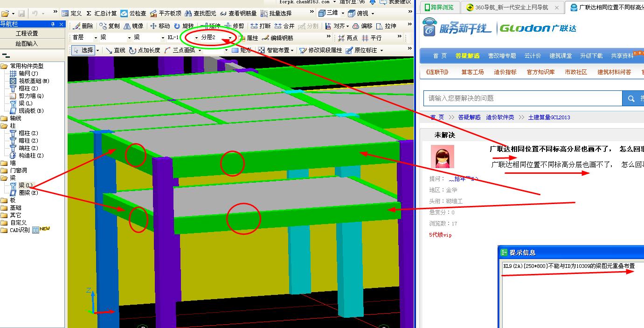This screenshot has width=644, height=328.
Task: Click 修改梁段属性 modify beam segment
Action: 321,50
